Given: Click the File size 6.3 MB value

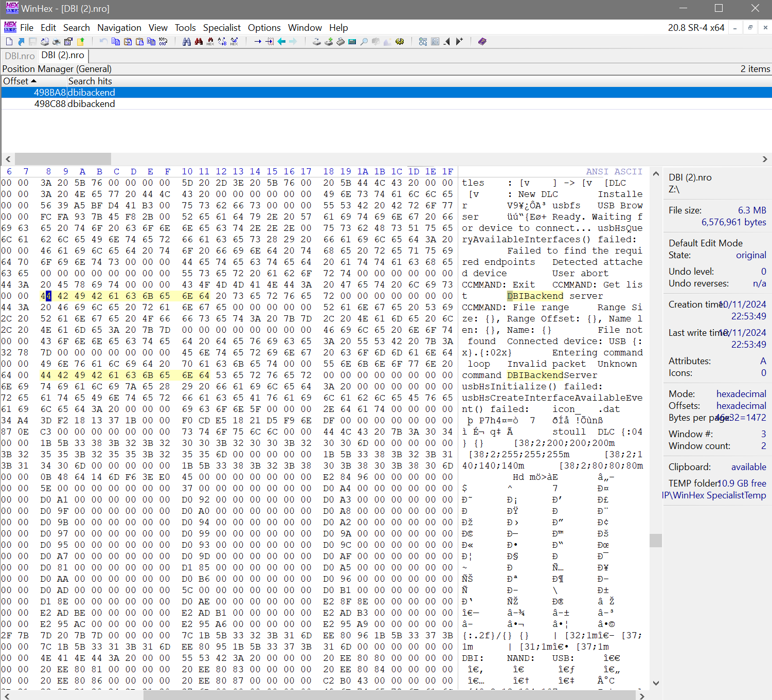Looking at the screenshot, I should click(752, 210).
